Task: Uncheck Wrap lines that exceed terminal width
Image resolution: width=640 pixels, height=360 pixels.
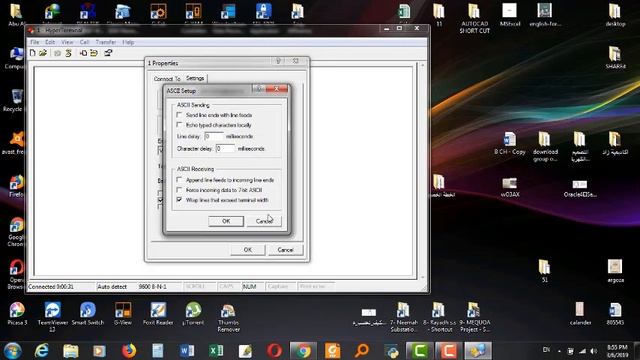Action: pos(179,200)
